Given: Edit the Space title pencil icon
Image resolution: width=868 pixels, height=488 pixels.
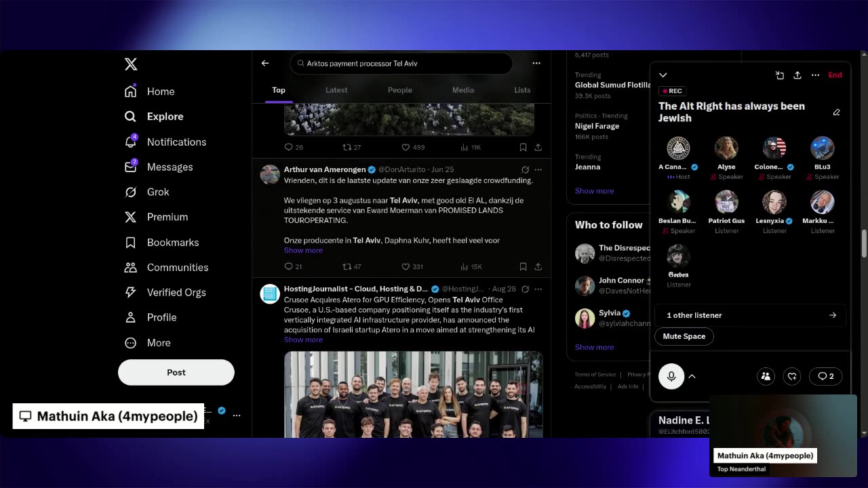Looking at the screenshot, I should [x=836, y=113].
